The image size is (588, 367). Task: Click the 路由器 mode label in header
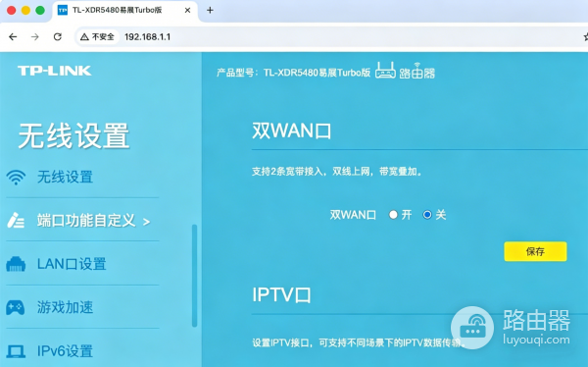click(x=417, y=72)
